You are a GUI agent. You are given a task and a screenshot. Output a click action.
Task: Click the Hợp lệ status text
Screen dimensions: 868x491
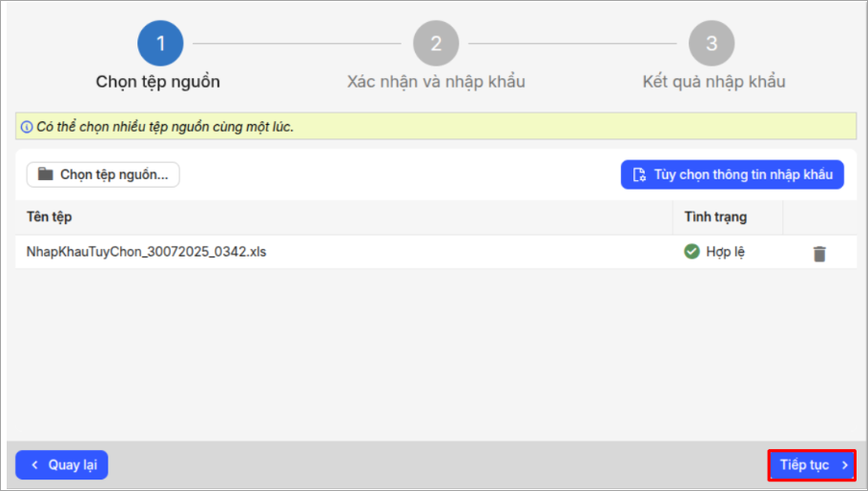(725, 253)
